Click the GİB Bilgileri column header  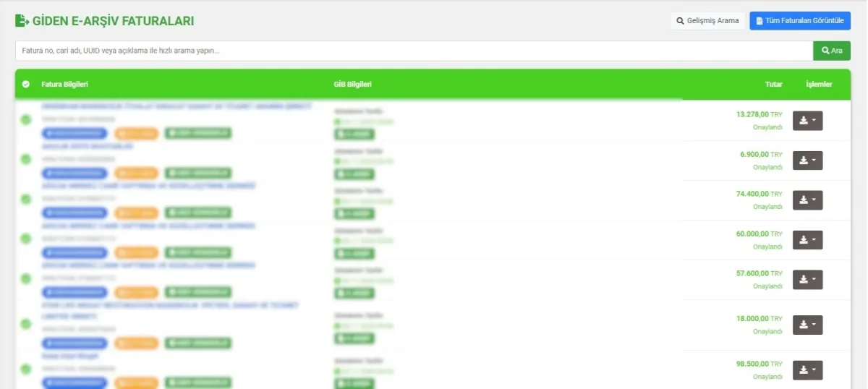pos(352,85)
